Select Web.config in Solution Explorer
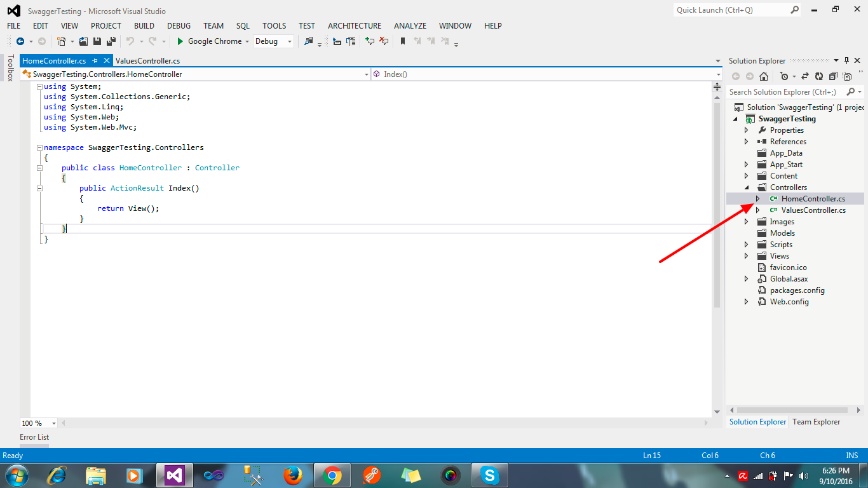The width and height of the screenshot is (868, 488). pyautogui.click(x=789, y=302)
